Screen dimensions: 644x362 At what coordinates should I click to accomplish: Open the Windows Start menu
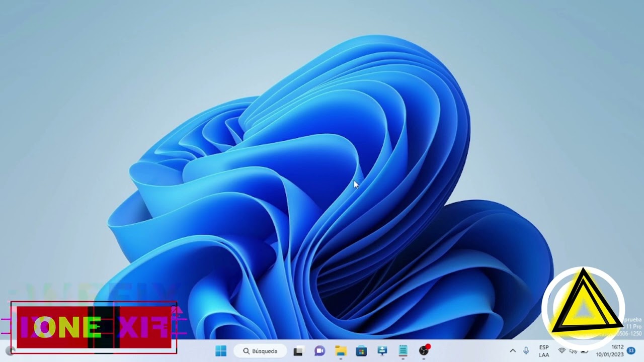click(x=221, y=351)
